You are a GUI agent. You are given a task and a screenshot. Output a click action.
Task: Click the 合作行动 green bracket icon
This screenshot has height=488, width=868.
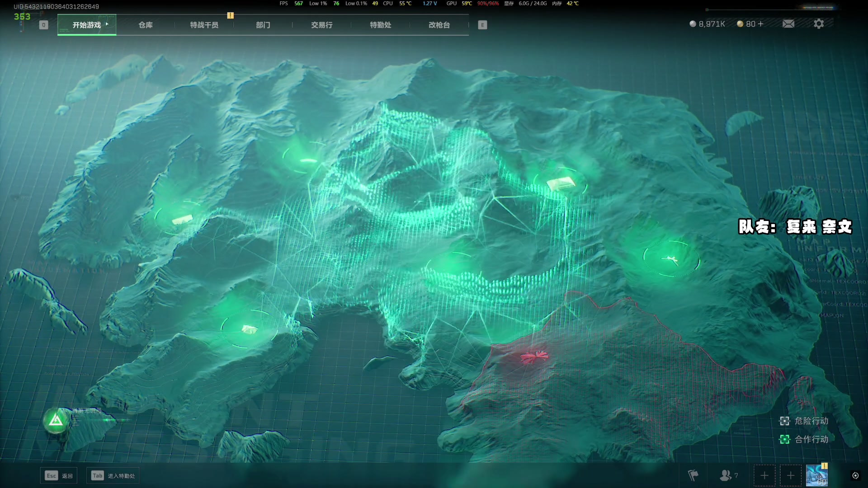pos(784,439)
